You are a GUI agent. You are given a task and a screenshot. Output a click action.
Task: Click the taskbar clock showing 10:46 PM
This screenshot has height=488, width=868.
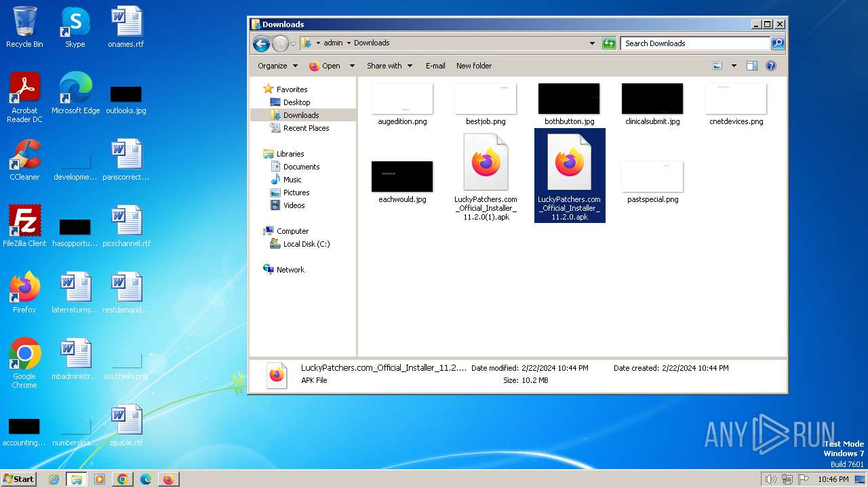pyautogui.click(x=833, y=479)
